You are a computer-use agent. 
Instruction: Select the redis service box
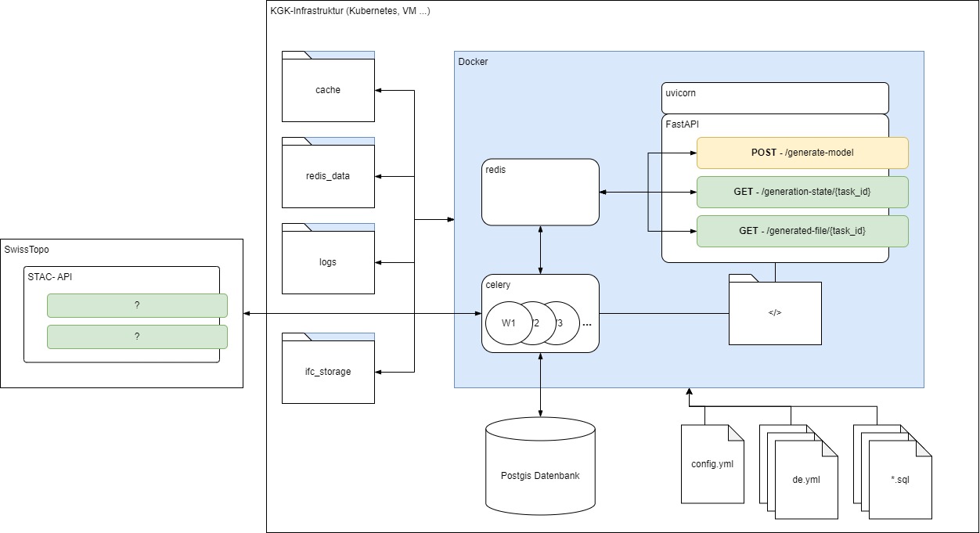coord(540,192)
